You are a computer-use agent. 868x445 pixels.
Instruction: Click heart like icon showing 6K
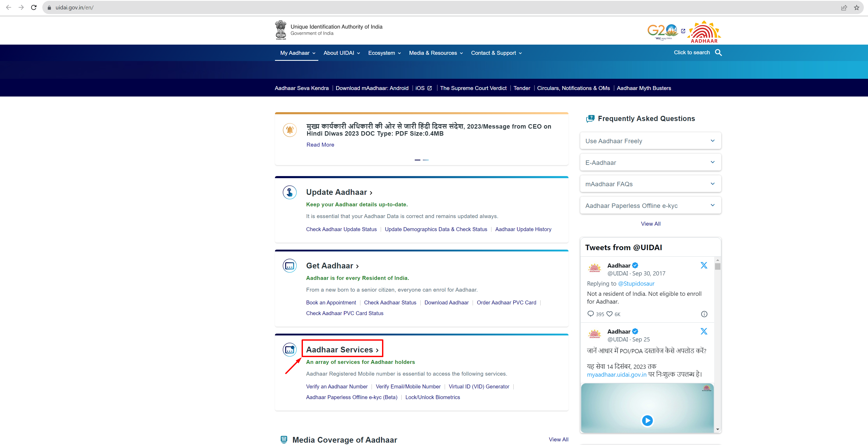click(x=609, y=314)
